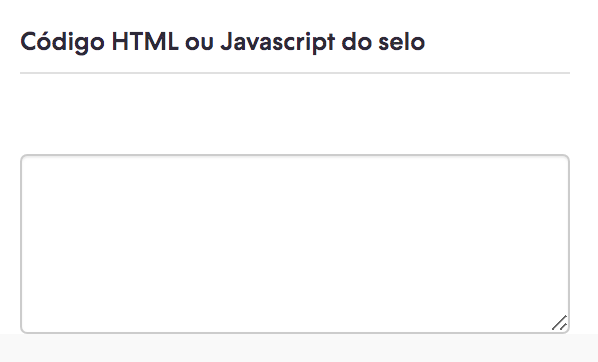Image resolution: width=598 pixels, height=362 pixels.
Task: Click the center of the large text box
Action: point(295,244)
